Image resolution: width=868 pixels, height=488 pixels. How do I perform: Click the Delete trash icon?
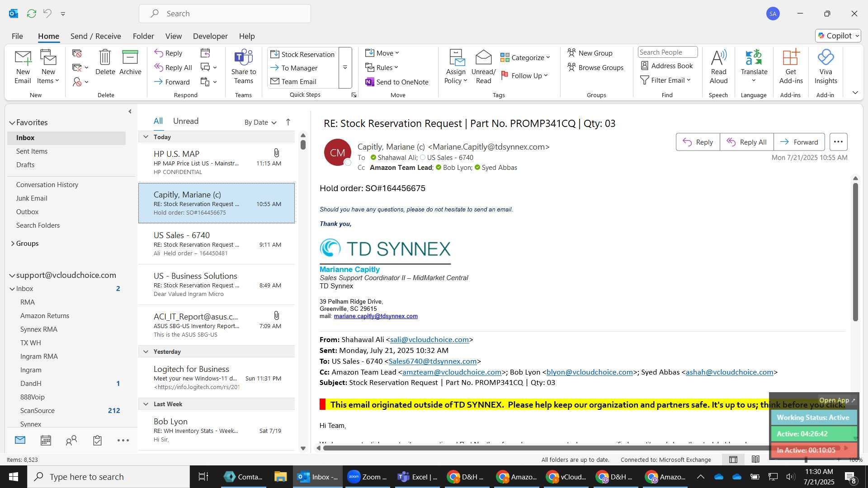click(x=105, y=57)
